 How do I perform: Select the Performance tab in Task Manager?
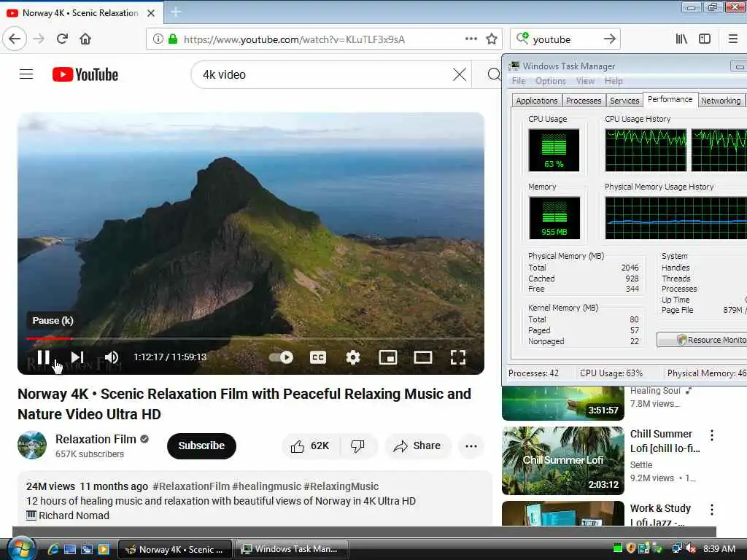click(670, 99)
